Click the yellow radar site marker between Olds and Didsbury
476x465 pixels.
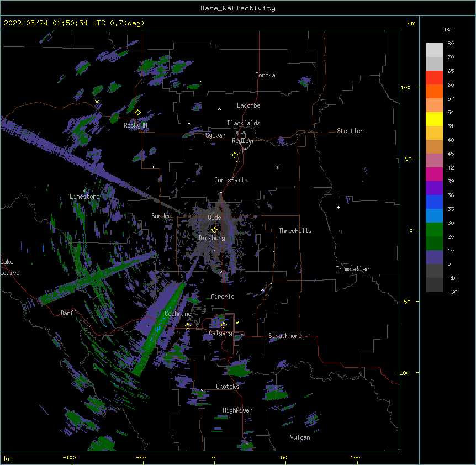(214, 230)
